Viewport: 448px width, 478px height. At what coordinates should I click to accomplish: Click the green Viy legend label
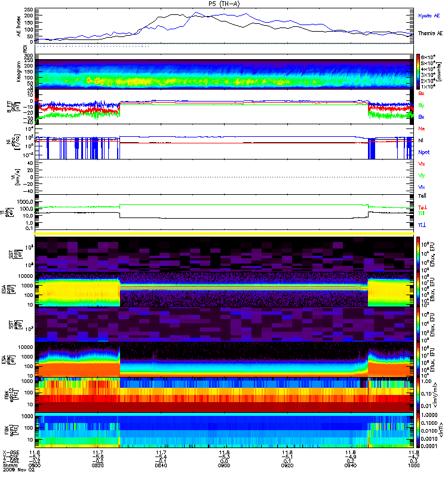[422, 176]
